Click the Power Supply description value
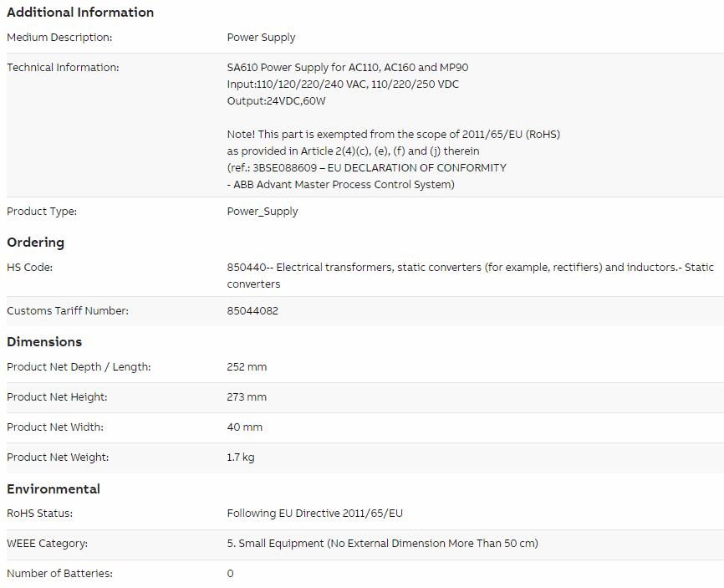Viewport: 724px width, 588px height. [261, 38]
